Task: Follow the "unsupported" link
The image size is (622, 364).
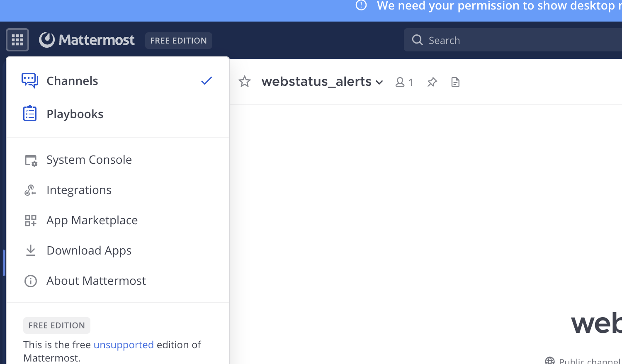Action: pos(124,345)
